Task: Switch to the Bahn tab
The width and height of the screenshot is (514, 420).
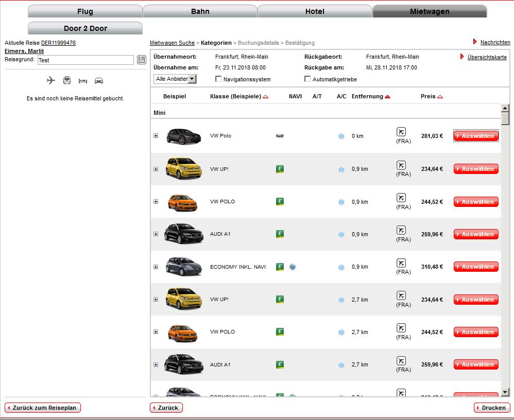Action: tap(200, 11)
